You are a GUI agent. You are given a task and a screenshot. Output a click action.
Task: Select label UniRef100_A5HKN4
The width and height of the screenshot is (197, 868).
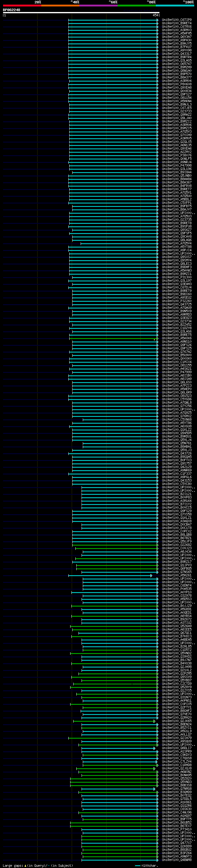pos(177,101)
